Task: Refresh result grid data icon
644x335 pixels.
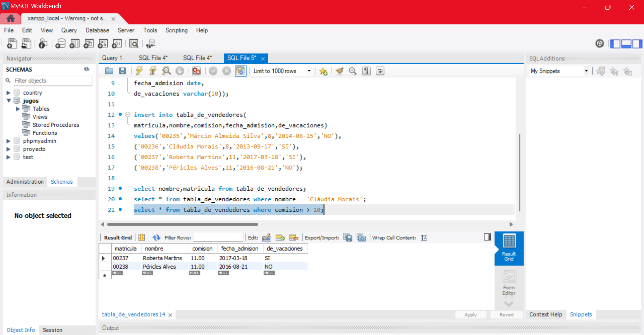Action: click(x=156, y=238)
